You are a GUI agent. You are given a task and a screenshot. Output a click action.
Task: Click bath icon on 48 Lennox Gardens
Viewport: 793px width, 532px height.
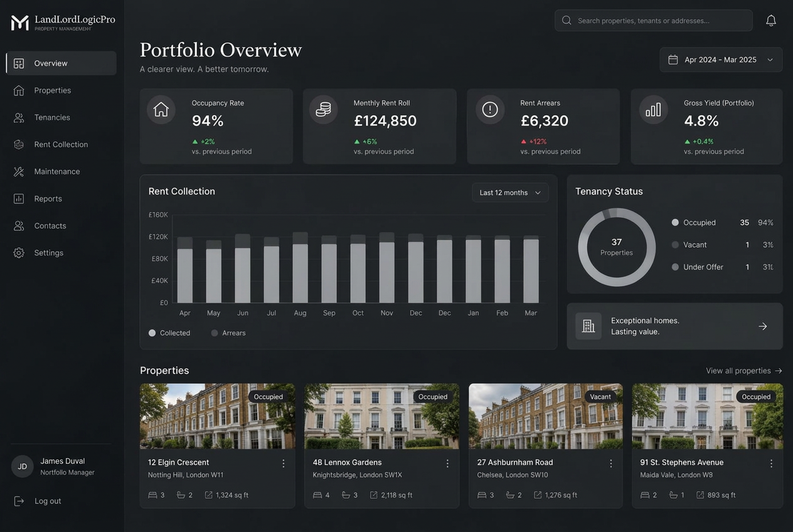tap(346, 495)
